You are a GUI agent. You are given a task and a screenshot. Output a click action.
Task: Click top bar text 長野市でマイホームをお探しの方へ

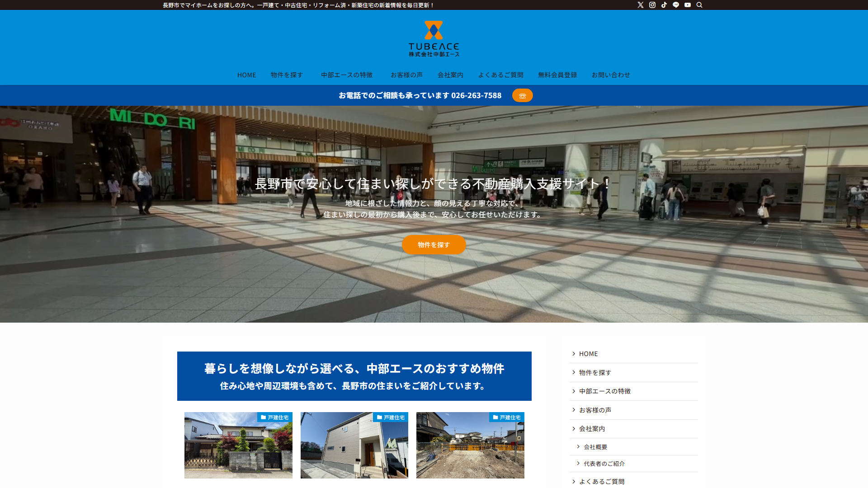pos(298,5)
